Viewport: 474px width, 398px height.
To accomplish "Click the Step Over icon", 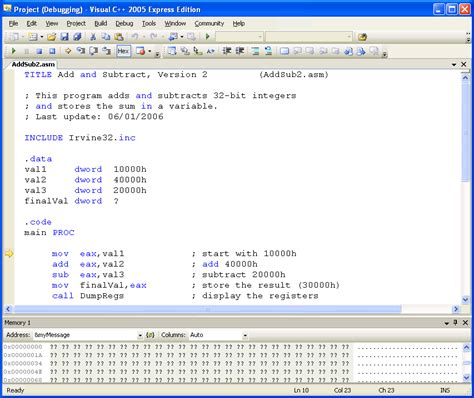I will [x=94, y=51].
